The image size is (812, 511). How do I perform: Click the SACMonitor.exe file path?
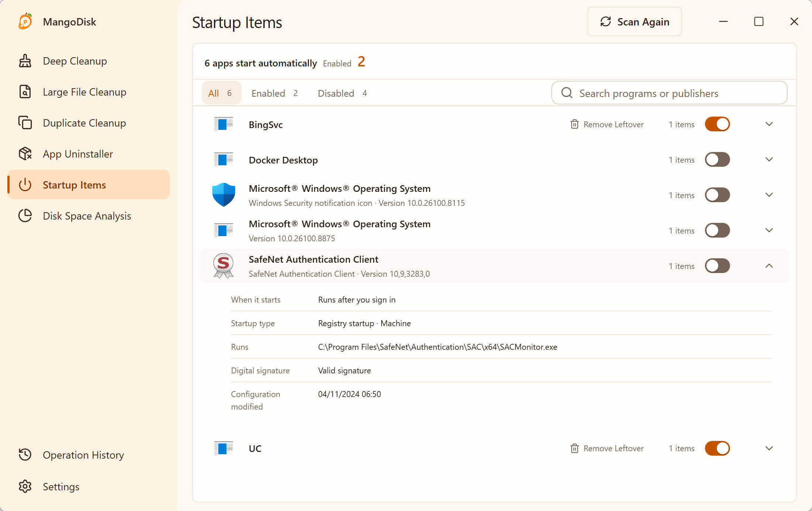point(438,347)
